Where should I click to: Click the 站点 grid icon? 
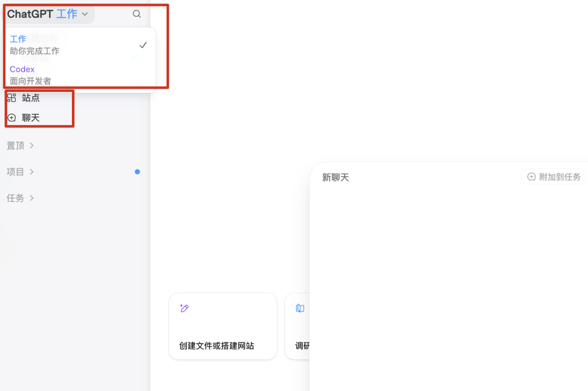point(11,98)
